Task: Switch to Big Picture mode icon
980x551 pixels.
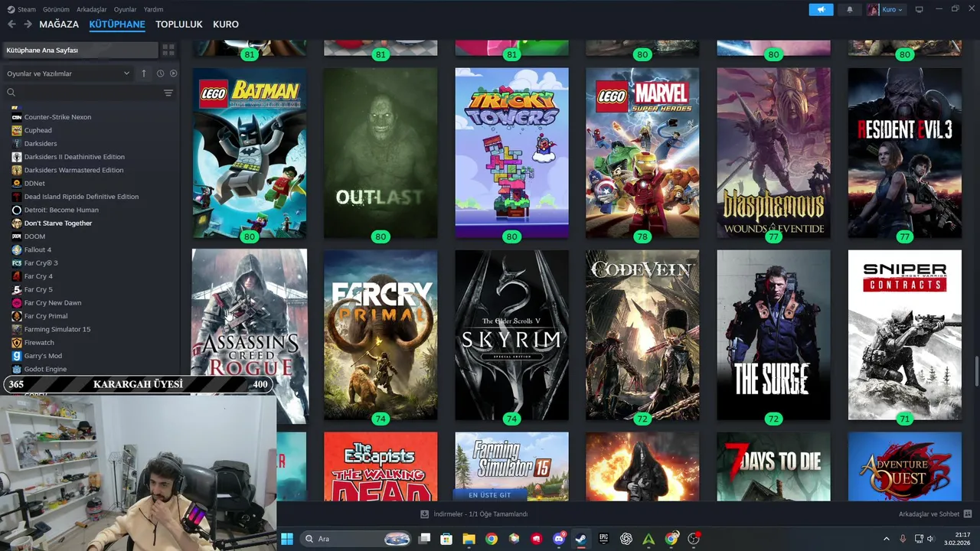Action: pos(919,9)
